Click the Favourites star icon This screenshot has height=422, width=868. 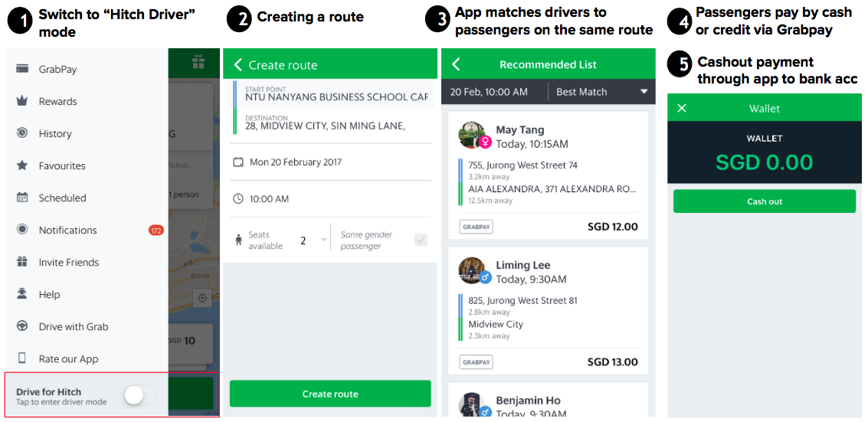[22, 165]
